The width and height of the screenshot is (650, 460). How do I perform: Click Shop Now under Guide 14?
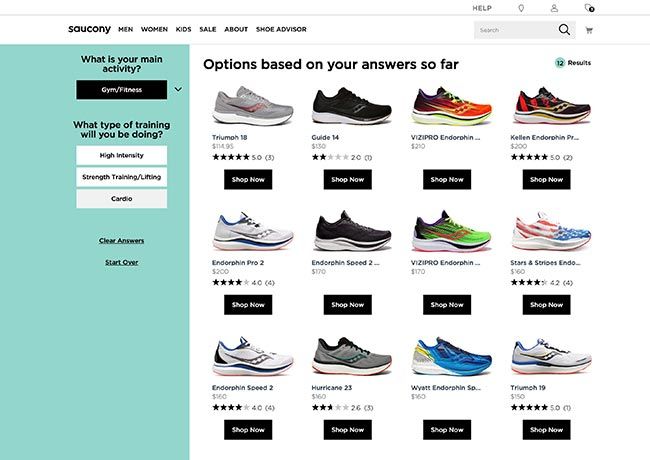347,179
